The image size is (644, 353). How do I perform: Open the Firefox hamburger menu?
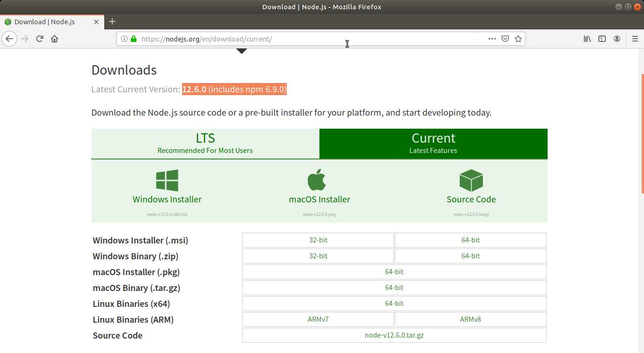(635, 39)
